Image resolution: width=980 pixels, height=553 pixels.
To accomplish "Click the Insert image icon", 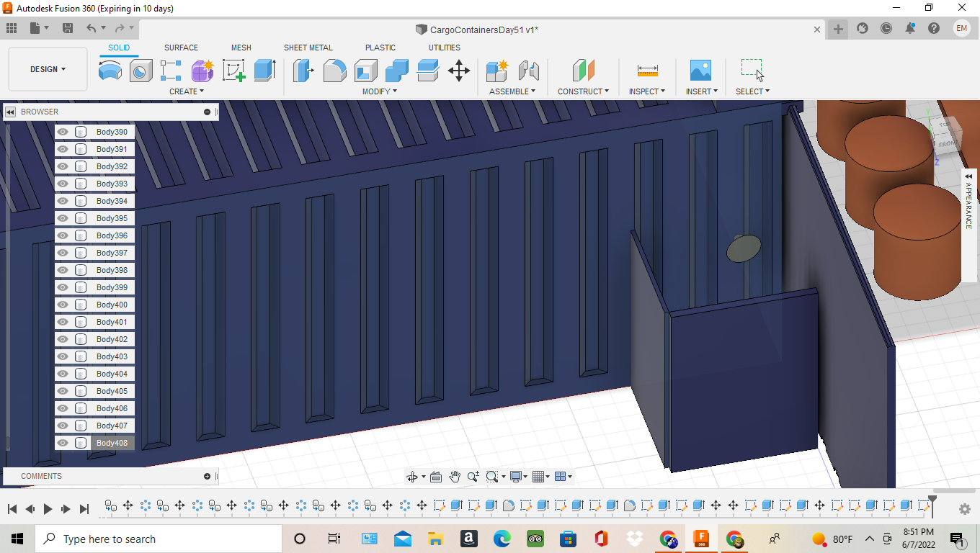I will click(700, 71).
